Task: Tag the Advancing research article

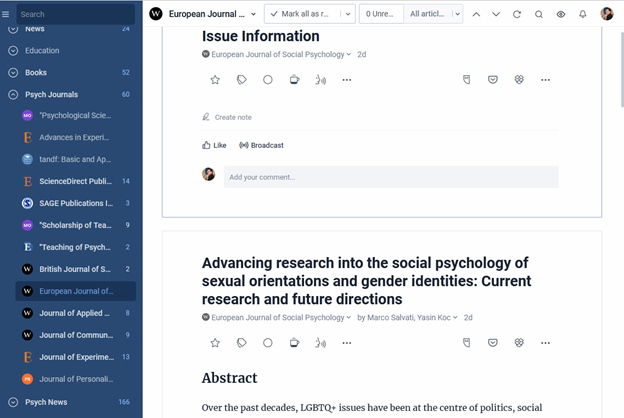Action: [242, 343]
